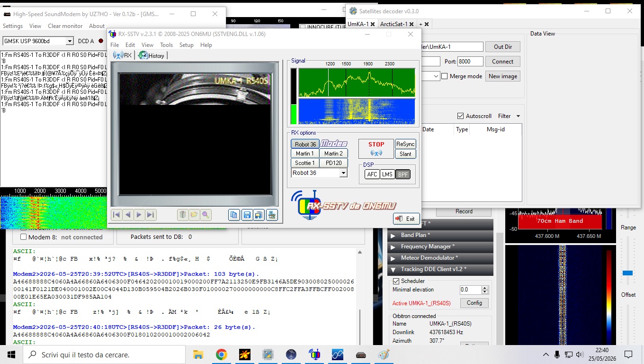Open the GMSK USP 9600bd modem dropdown
This screenshot has width=644, height=364.
[x=70, y=41]
